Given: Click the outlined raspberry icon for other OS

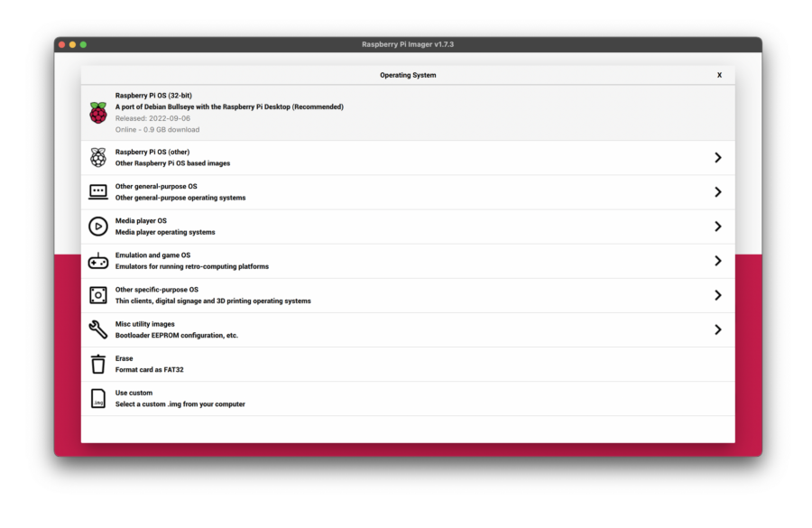Looking at the screenshot, I should (x=97, y=158).
